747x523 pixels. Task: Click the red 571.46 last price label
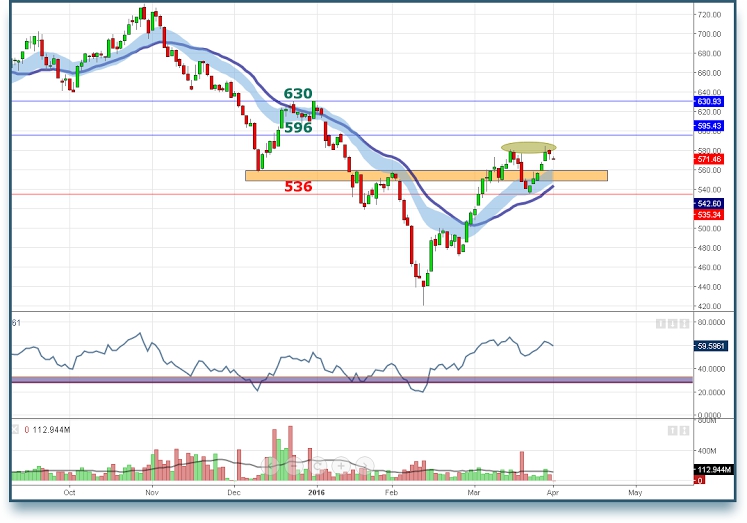pos(710,159)
